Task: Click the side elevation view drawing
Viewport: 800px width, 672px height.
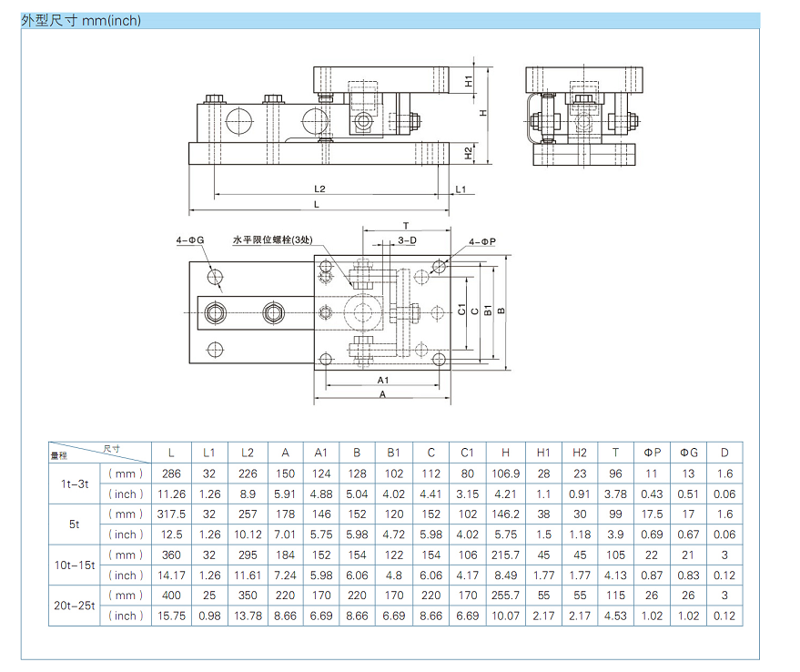Action: (582, 117)
